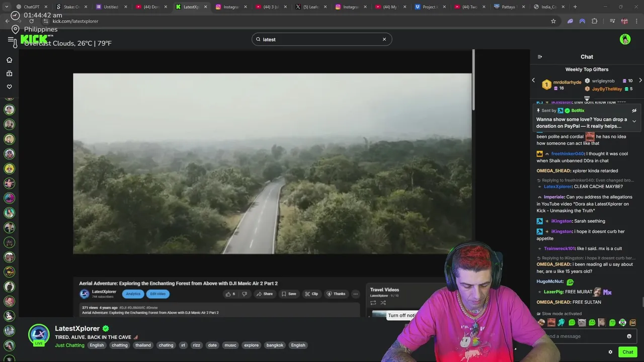Viewport: 644px width, 362px height.
Task: Click the video page scrollbar
Action: click(473, 80)
